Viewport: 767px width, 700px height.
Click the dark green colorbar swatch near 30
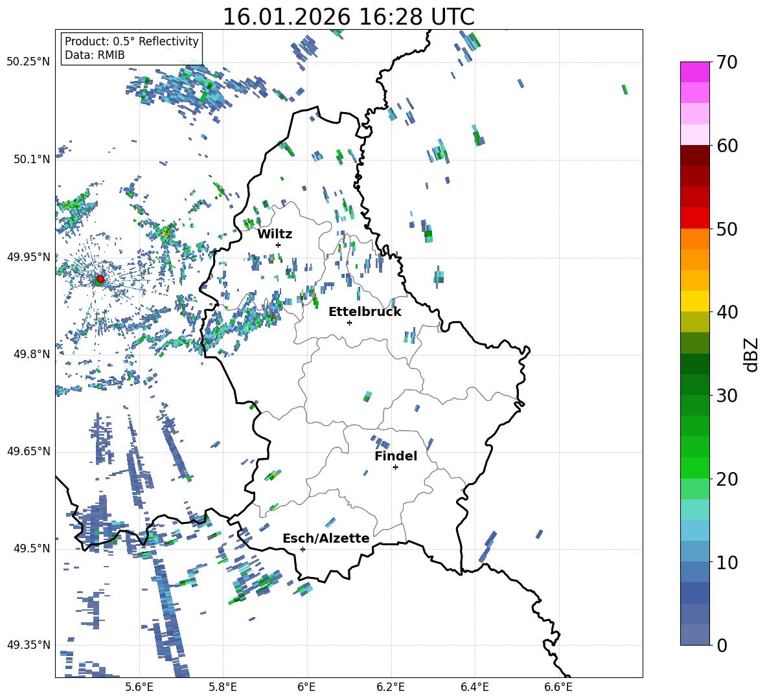click(x=694, y=384)
